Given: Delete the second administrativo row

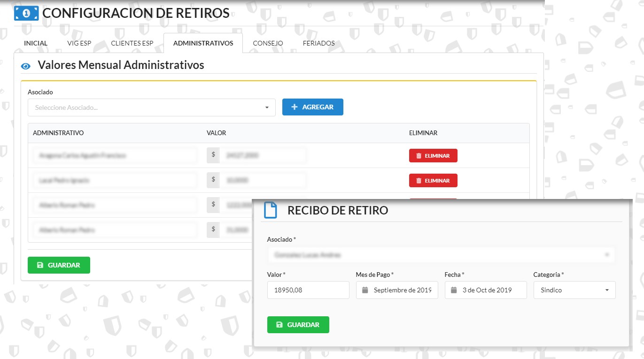Looking at the screenshot, I should click(x=433, y=181).
